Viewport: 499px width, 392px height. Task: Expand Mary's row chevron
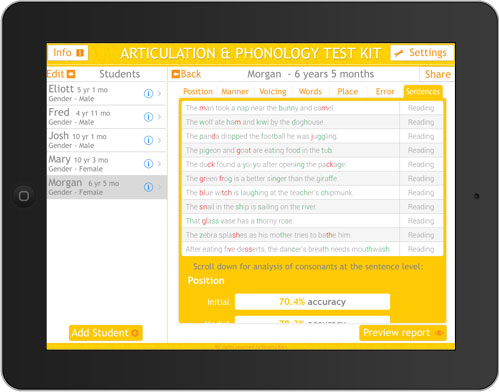(159, 164)
